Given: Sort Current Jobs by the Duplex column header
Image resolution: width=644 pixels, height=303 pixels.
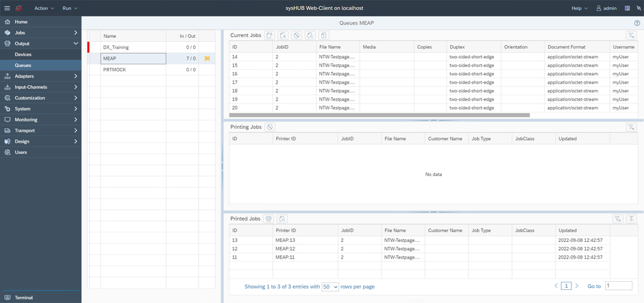Looking at the screenshot, I should 473,47.
